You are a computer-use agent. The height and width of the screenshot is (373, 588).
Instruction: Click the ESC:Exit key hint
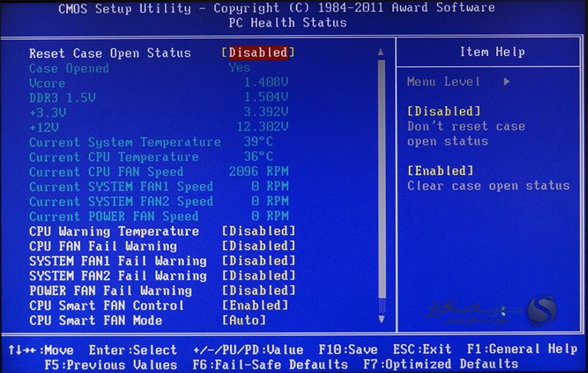click(422, 349)
